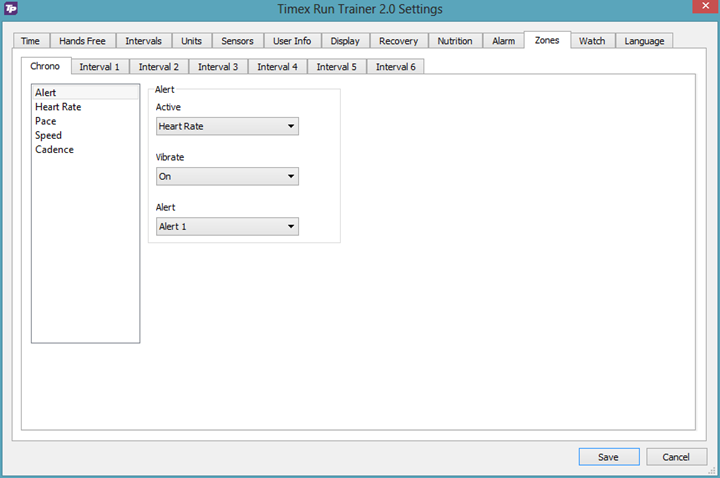Open the Vibrate dropdown set to On
The height and width of the screenshot is (478, 720).
click(227, 176)
